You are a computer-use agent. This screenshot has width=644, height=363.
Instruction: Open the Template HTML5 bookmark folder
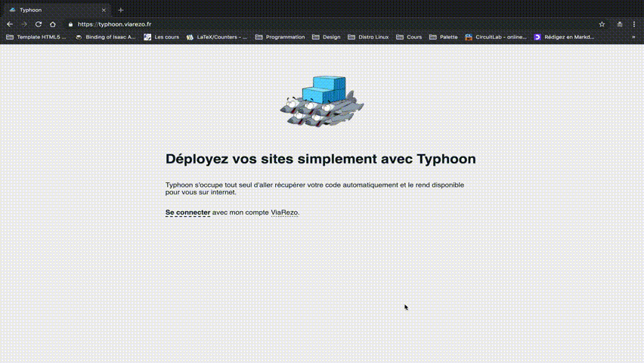36,37
